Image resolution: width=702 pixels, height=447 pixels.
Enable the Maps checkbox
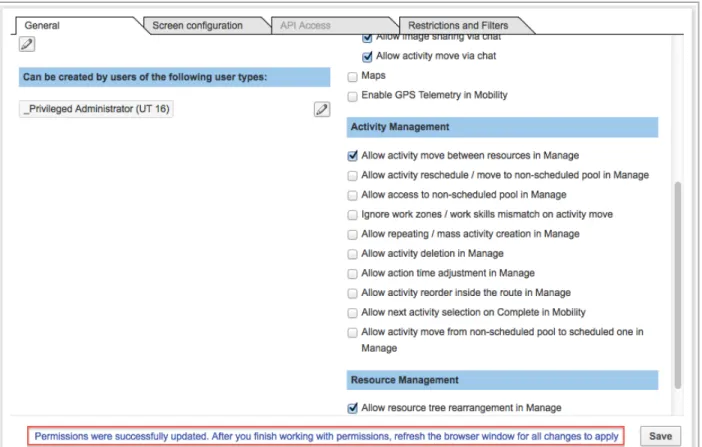[352, 77]
